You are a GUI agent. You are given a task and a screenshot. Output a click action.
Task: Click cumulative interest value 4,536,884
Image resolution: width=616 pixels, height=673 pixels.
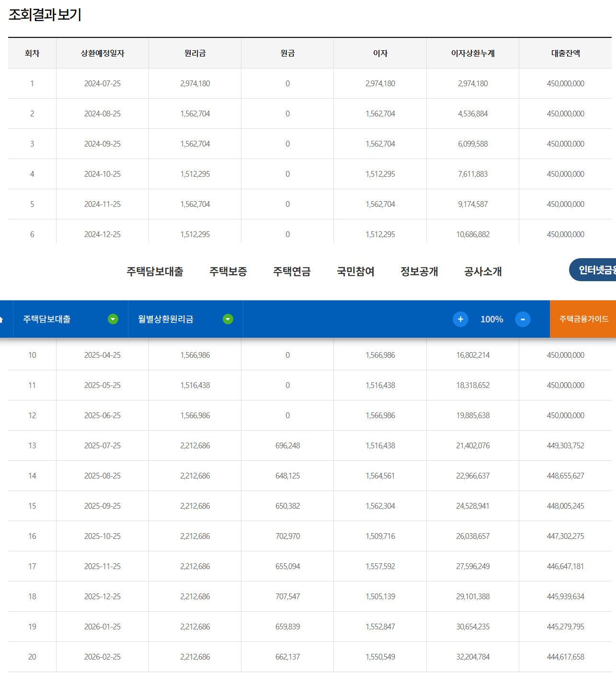[x=473, y=114]
